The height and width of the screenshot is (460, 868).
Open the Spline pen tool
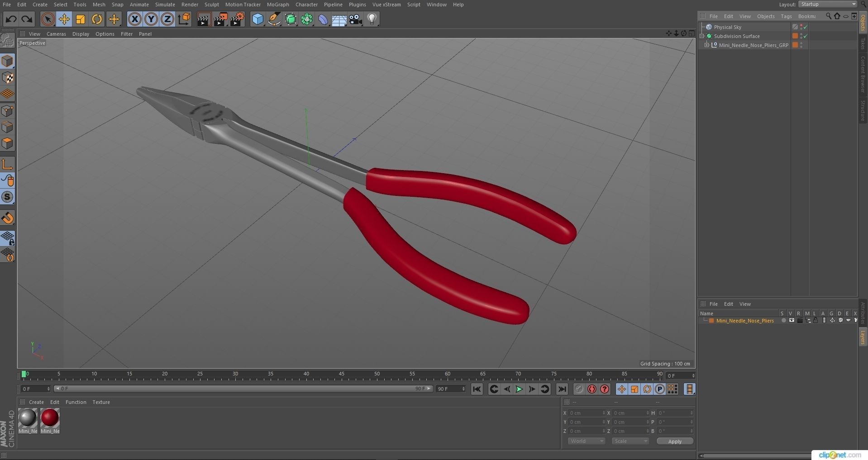pyautogui.click(x=274, y=19)
